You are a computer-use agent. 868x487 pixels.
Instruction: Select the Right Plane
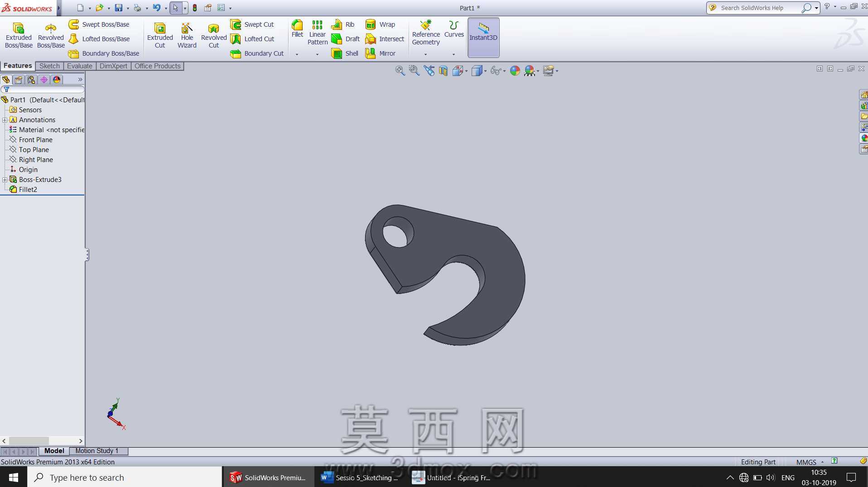point(31,160)
